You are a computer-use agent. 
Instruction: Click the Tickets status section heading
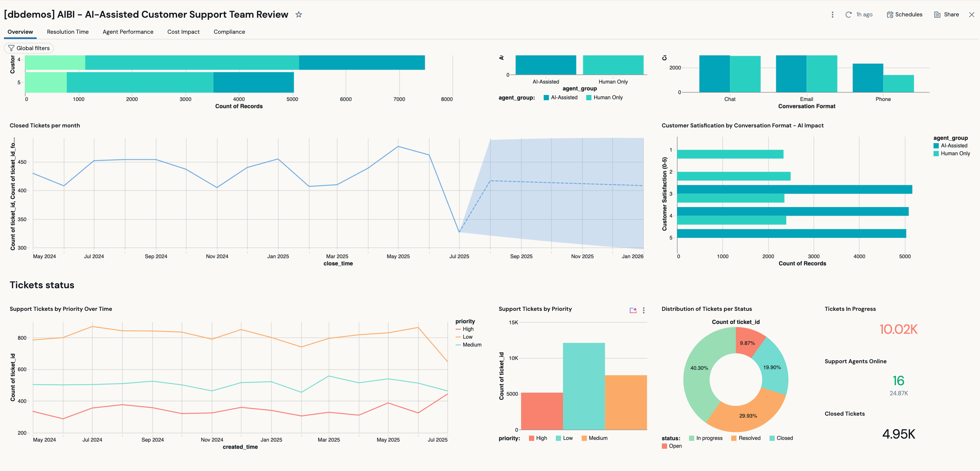(42, 285)
